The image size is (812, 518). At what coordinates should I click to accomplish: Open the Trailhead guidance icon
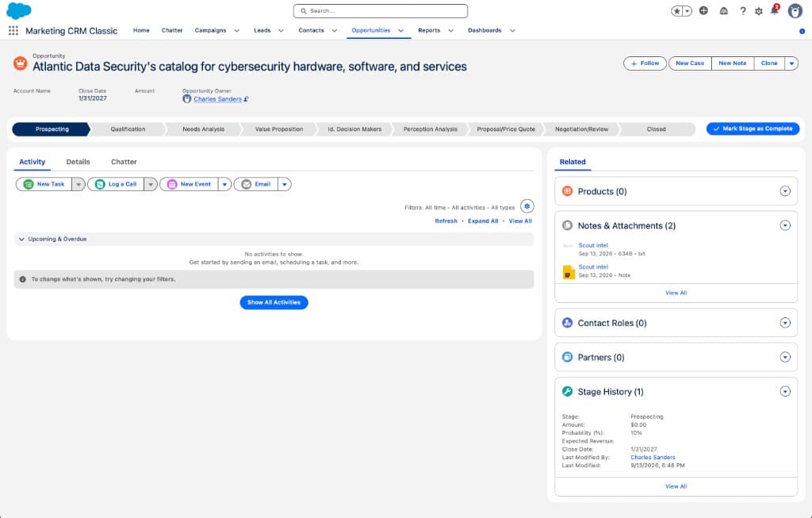(723, 11)
